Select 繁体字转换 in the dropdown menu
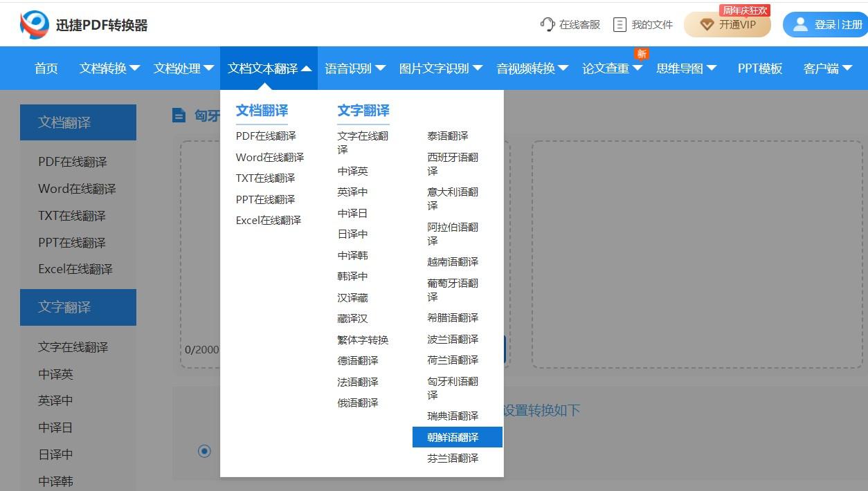The image size is (868, 491). (363, 340)
